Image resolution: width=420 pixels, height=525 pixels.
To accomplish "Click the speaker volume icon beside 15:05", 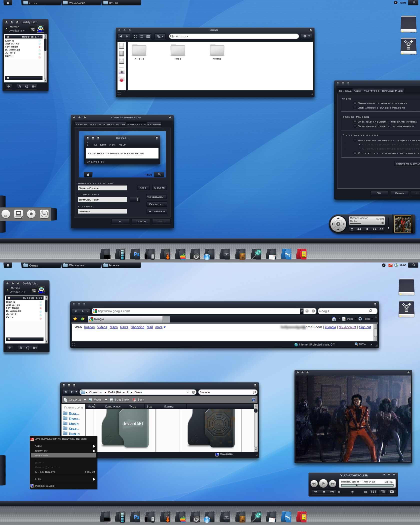I will 396,265.
